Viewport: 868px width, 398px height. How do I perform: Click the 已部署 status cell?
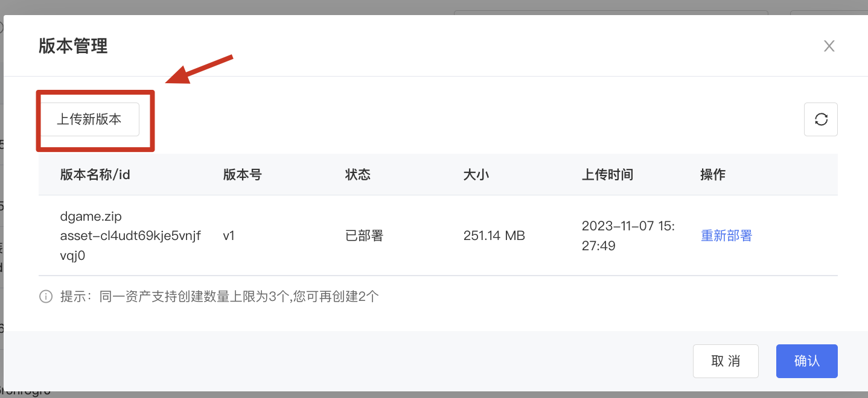tap(364, 236)
